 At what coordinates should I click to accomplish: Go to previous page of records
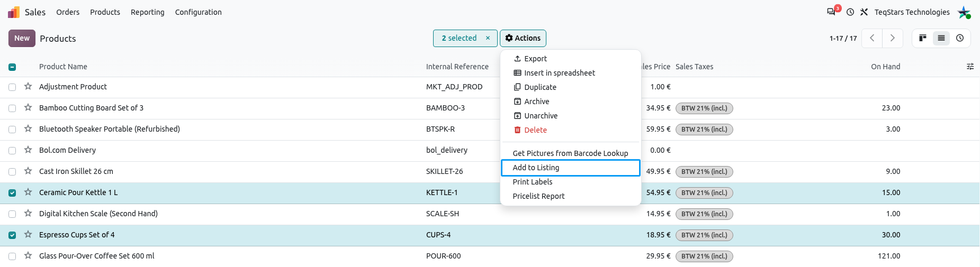pos(872,38)
